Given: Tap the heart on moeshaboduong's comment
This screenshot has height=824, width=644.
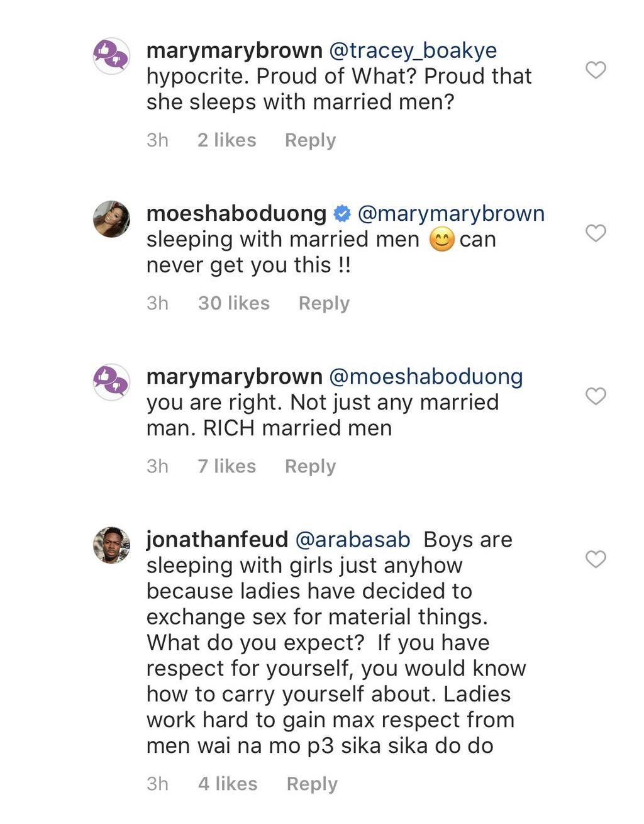Looking at the screenshot, I should pyautogui.click(x=596, y=233).
